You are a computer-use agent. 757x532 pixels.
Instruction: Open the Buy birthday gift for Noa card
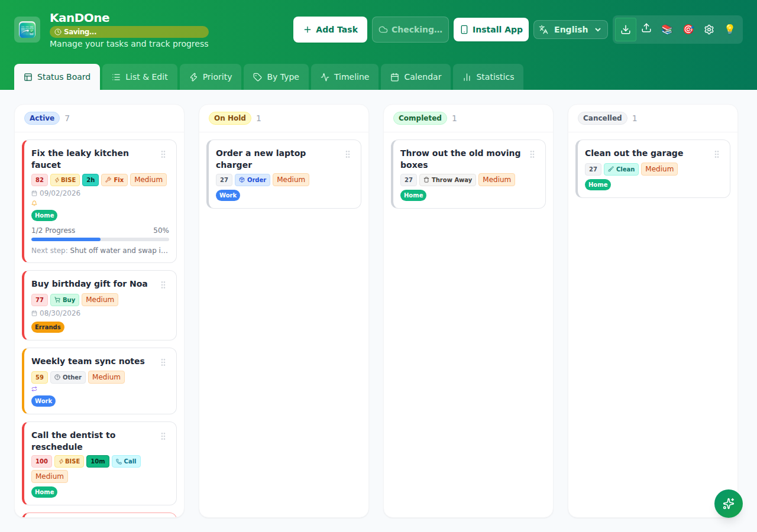tap(99, 305)
